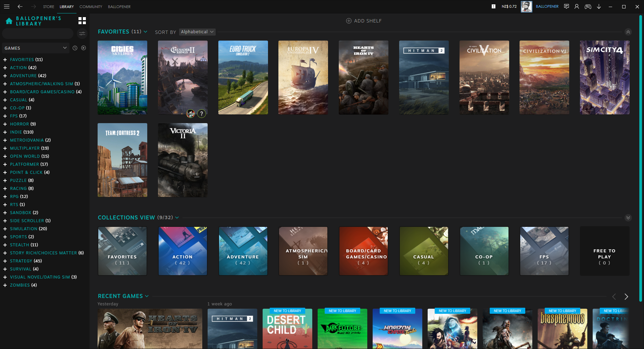
Task: Click the question mark badge on Crusader Kings II
Action: [201, 114]
